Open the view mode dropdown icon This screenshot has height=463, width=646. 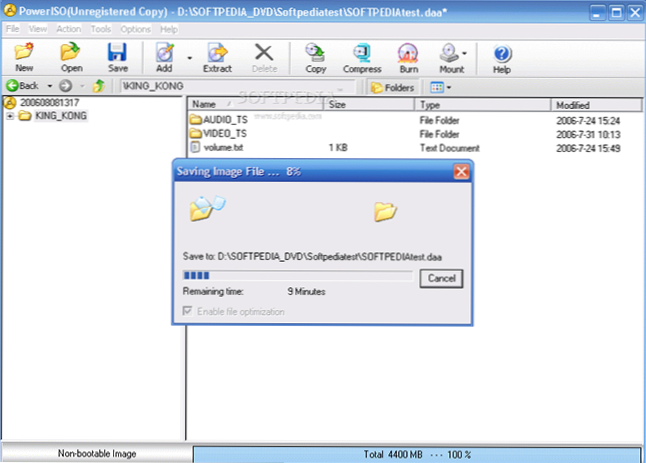[x=440, y=87]
